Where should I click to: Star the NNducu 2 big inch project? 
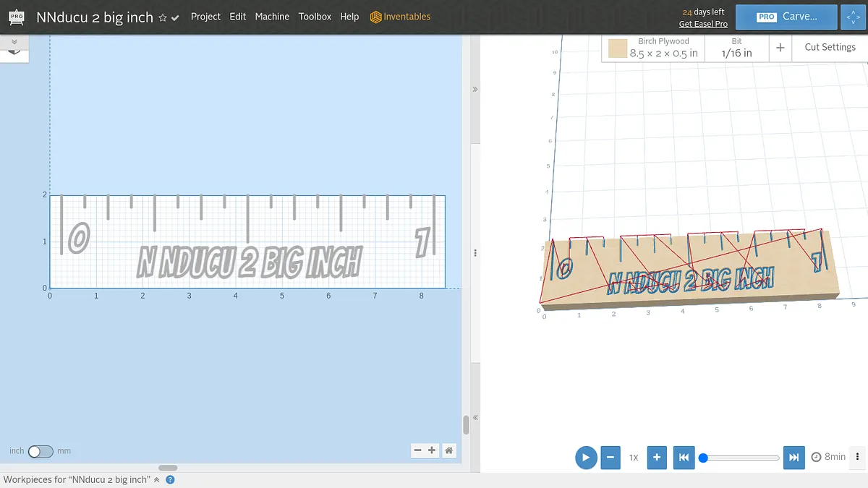163,18
